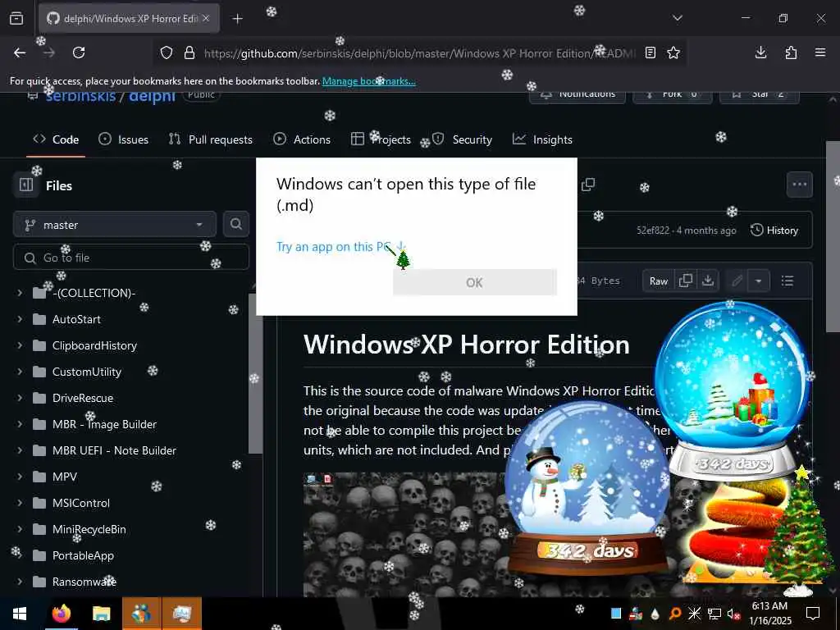Click the file search magnifier button
This screenshot has width=840, height=630.
[x=235, y=225]
